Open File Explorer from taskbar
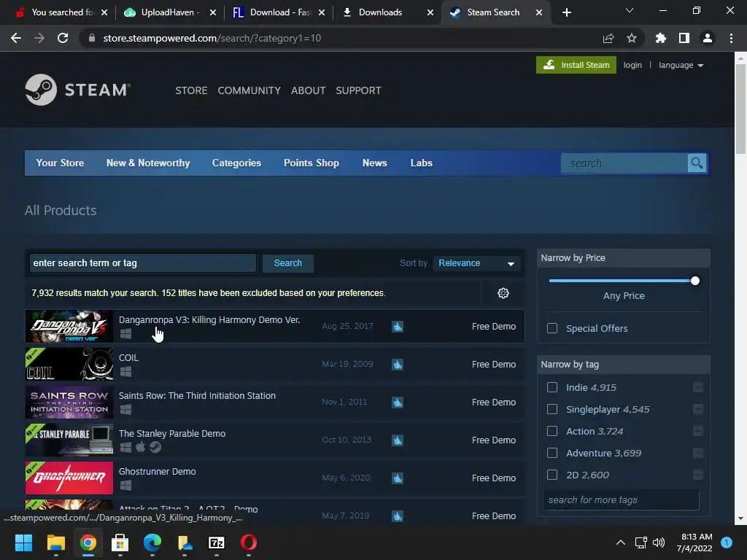This screenshot has width=747, height=560. coord(55,542)
